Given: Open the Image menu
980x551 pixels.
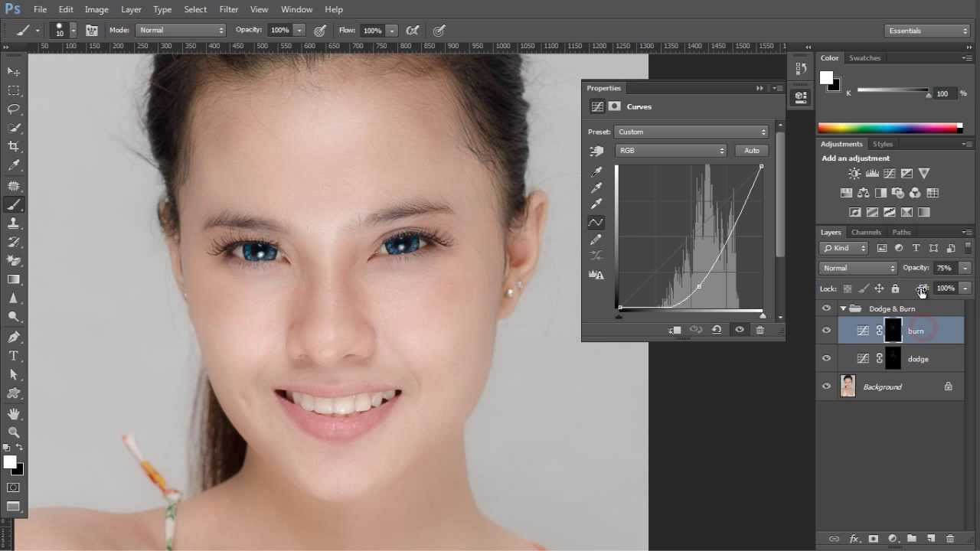Looking at the screenshot, I should tap(96, 9).
